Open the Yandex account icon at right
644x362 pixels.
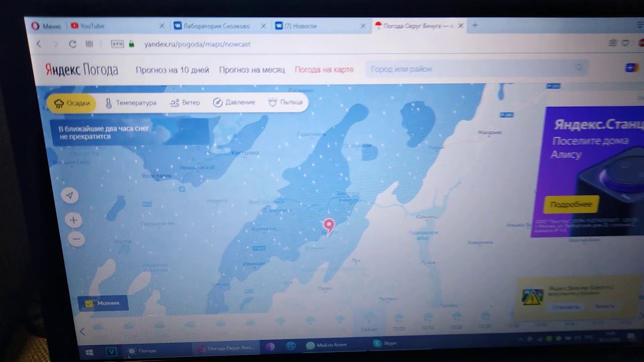pyautogui.click(x=631, y=68)
